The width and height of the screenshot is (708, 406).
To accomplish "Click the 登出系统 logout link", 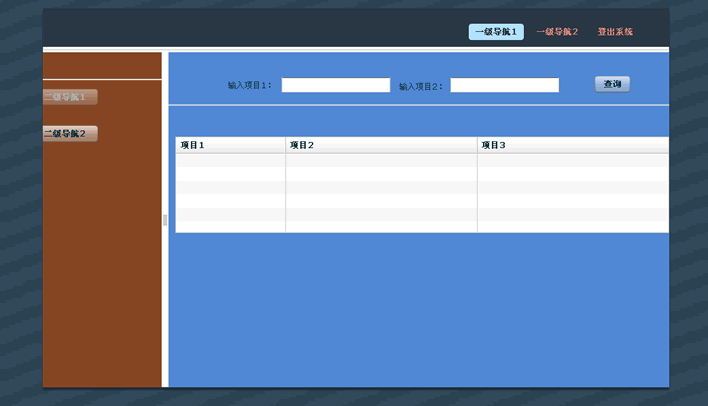I will point(615,32).
